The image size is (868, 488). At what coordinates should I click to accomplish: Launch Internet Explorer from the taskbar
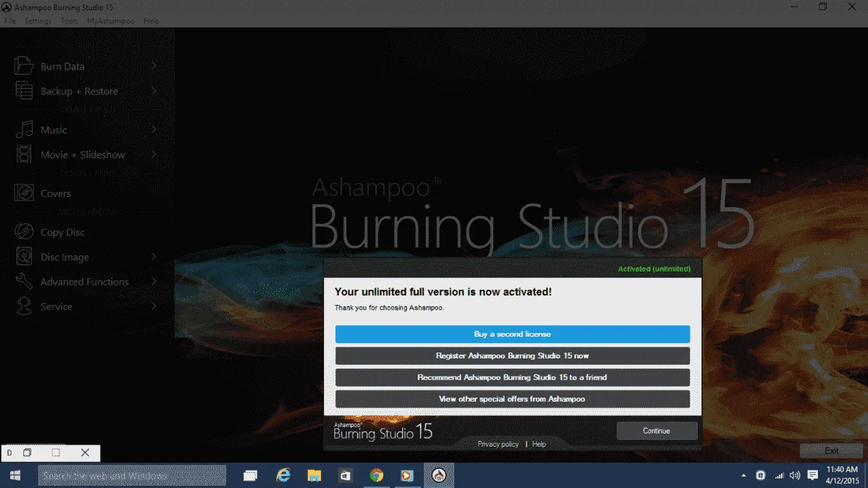click(x=283, y=475)
